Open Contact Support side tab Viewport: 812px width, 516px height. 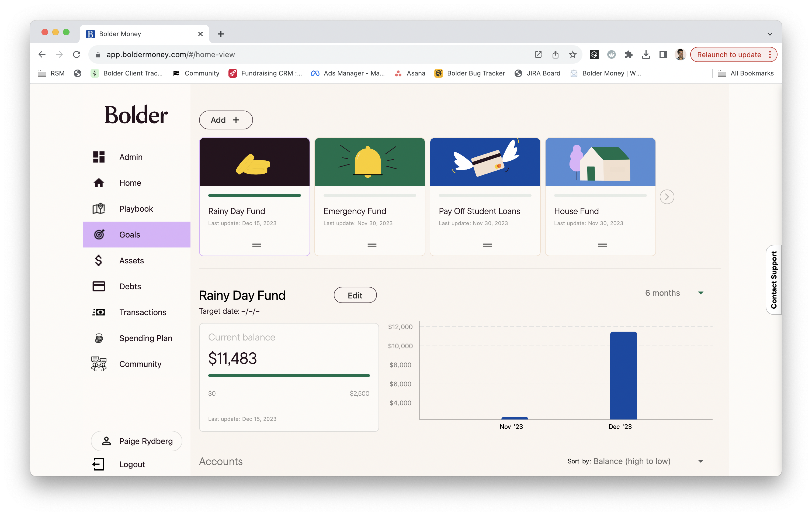pyautogui.click(x=773, y=280)
